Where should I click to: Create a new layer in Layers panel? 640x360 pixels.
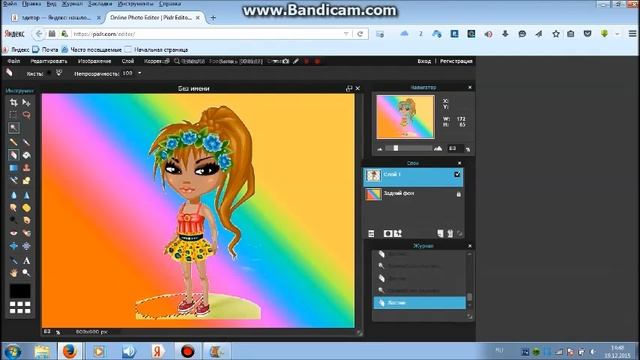coord(440,233)
